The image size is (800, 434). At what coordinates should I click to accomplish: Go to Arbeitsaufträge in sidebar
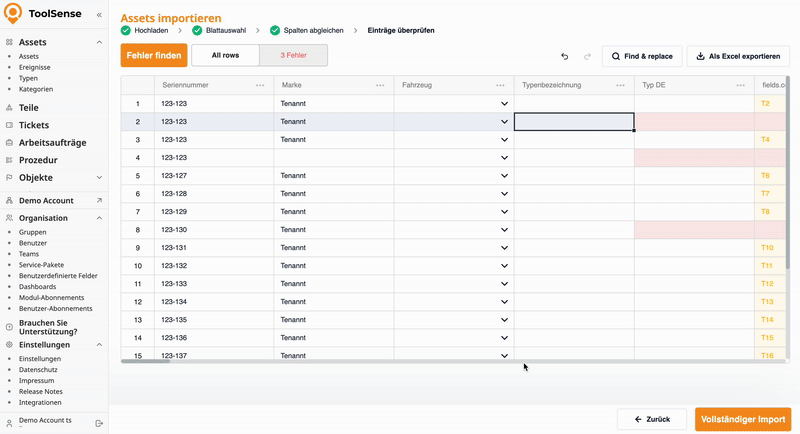coord(52,143)
